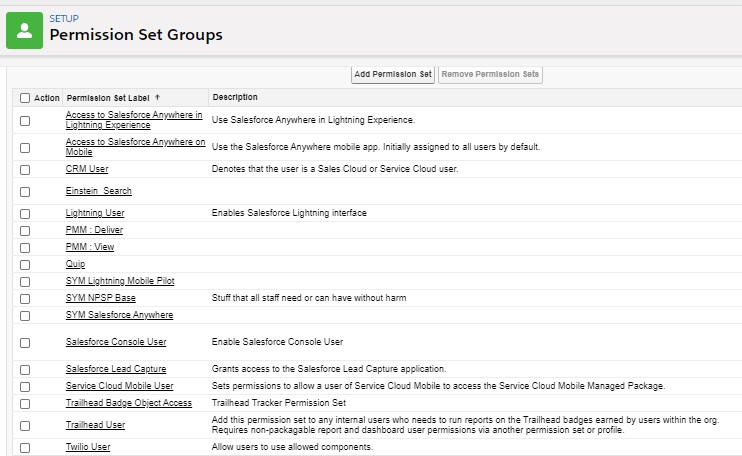Open the Salesforce Lead Capture link
This screenshot has width=742, height=456.
(x=116, y=368)
